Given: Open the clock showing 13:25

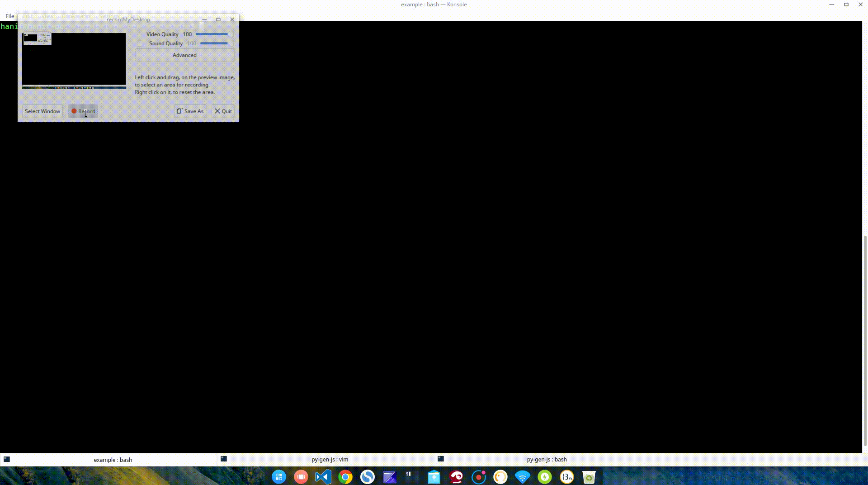Looking at the screenshot, I should 567,477.
